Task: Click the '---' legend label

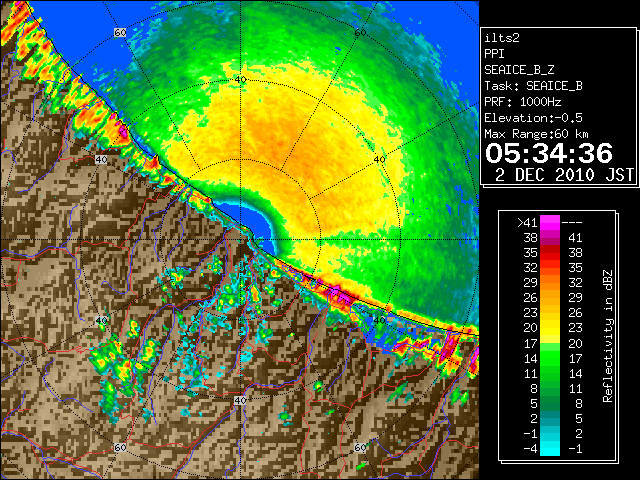Action: [572, 223]
